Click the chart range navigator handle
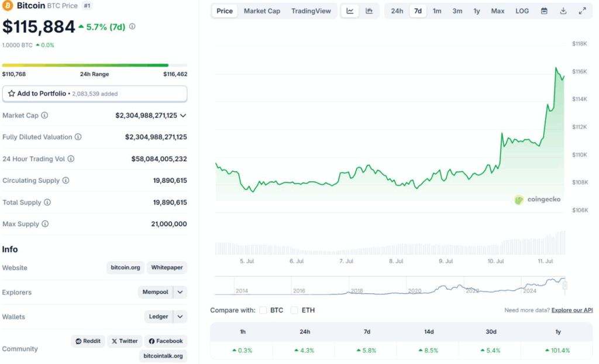Screen dimensions: 599x364 point(564,285)
